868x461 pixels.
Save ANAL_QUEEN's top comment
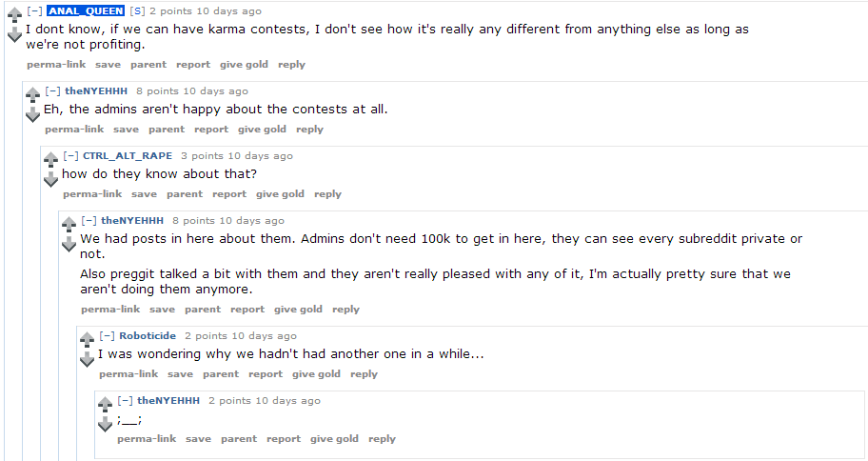click(x=108, y=65)
